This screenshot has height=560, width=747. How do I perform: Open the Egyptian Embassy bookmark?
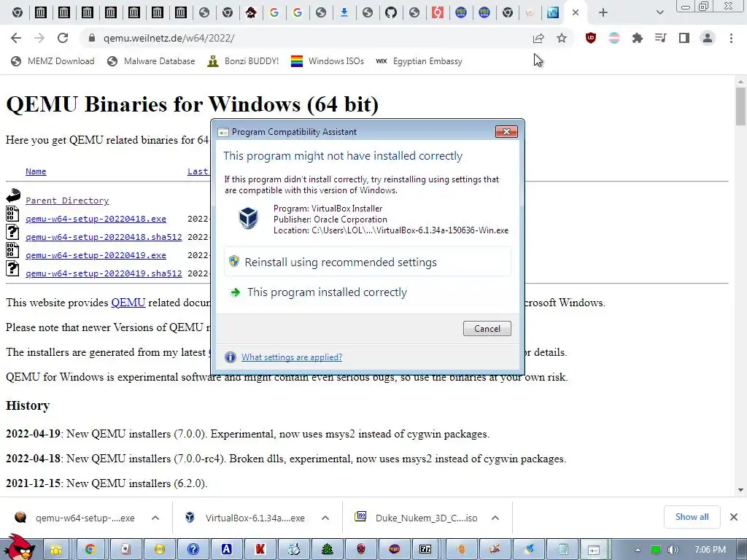(x=419, y=61)
